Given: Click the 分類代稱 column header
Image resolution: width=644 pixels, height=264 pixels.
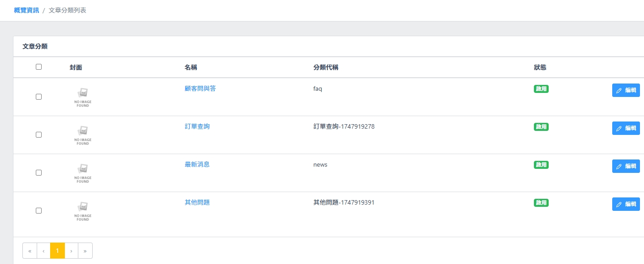Looking at the screenshot, I should click(x=326, y=67).
